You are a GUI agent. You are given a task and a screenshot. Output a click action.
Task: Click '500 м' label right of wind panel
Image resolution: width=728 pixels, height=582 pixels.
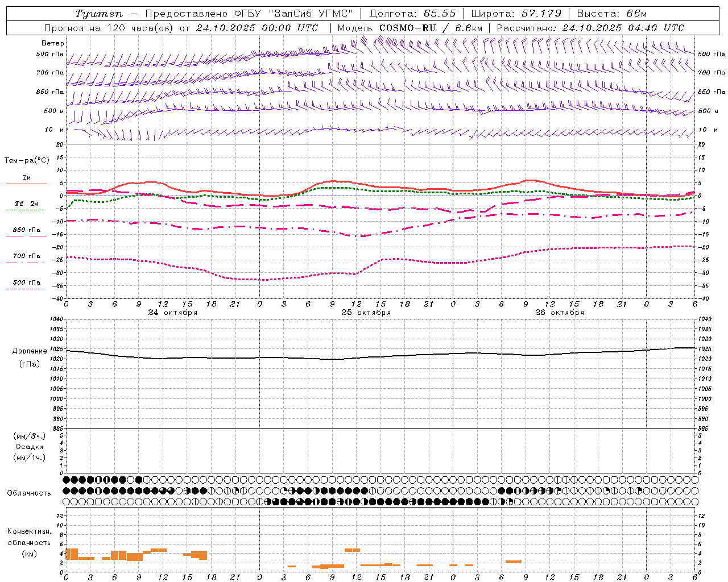(708, 111)
